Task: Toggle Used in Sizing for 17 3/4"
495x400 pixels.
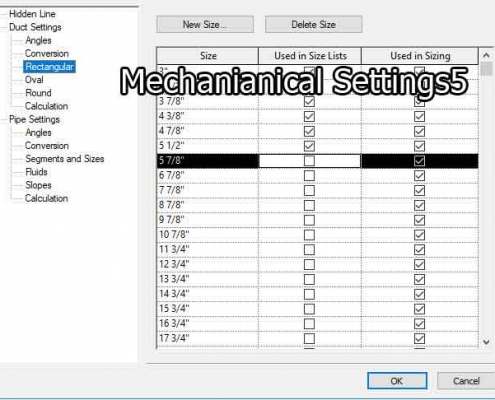Action: (419, 339)
